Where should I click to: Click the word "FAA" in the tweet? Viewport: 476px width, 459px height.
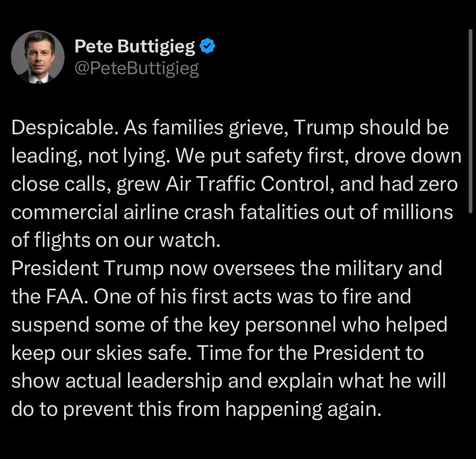click(64, 297)
